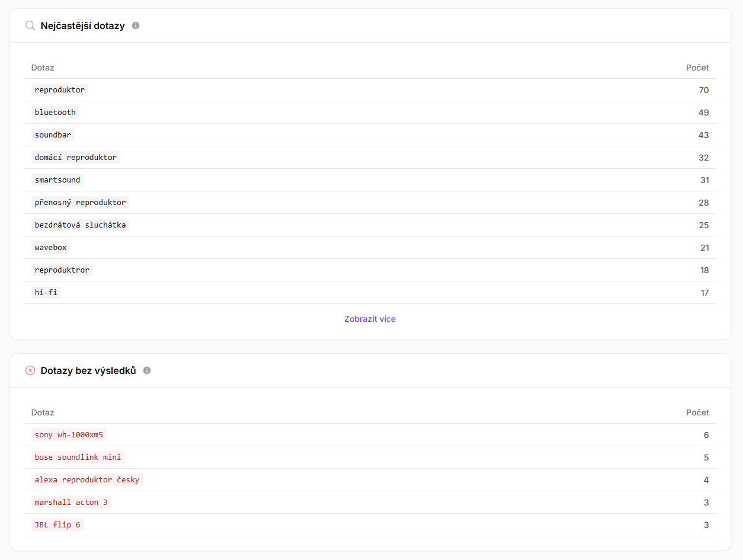The image size is (743, 560).
Task: Click the 'bose soundlink mini' query
Action: (78, 457)
